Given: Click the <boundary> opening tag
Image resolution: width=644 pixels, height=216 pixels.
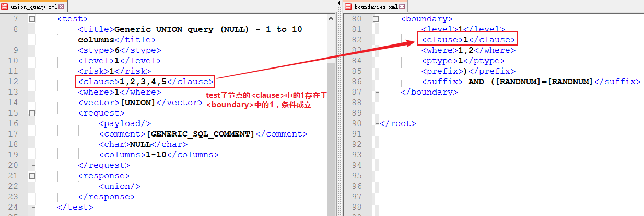Looking at the screenshot, I should [427, 19].
